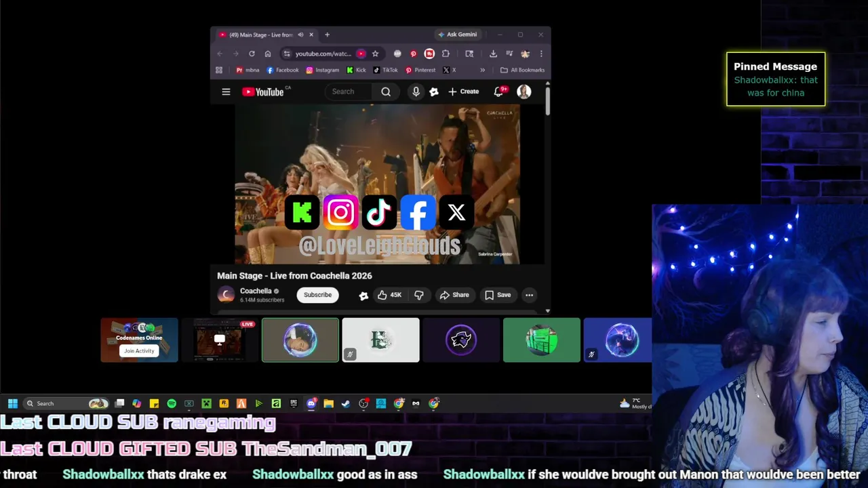This screenshot has width=868, height=488.
Task: Open Chrome profile avatar
Action: coord(525,54)
